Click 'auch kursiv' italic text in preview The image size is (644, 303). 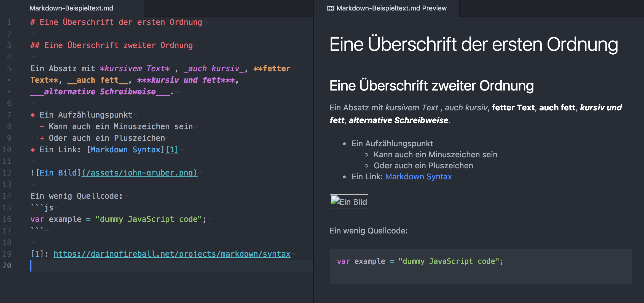click(x=466, y=108)
